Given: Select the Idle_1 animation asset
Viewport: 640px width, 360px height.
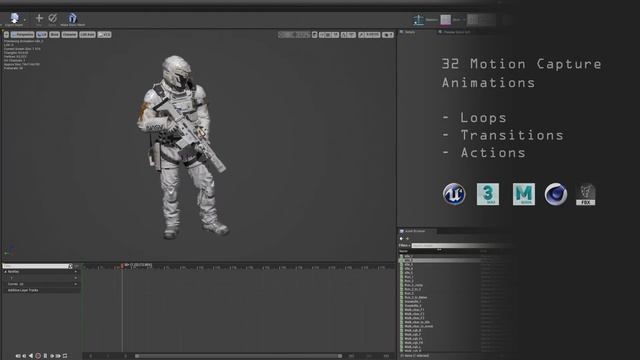Looking at the screenshot, I should (409, 256).
